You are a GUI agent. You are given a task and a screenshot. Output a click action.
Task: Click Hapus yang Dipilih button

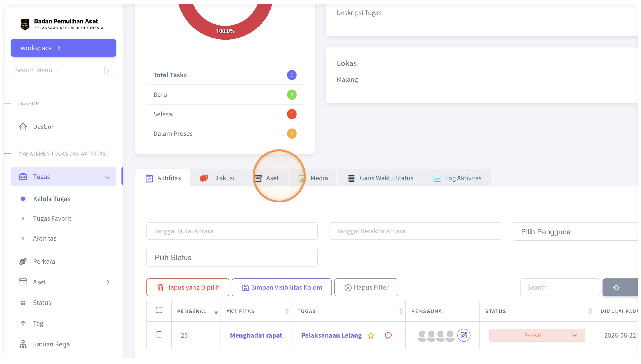click(x=188, y=287)
